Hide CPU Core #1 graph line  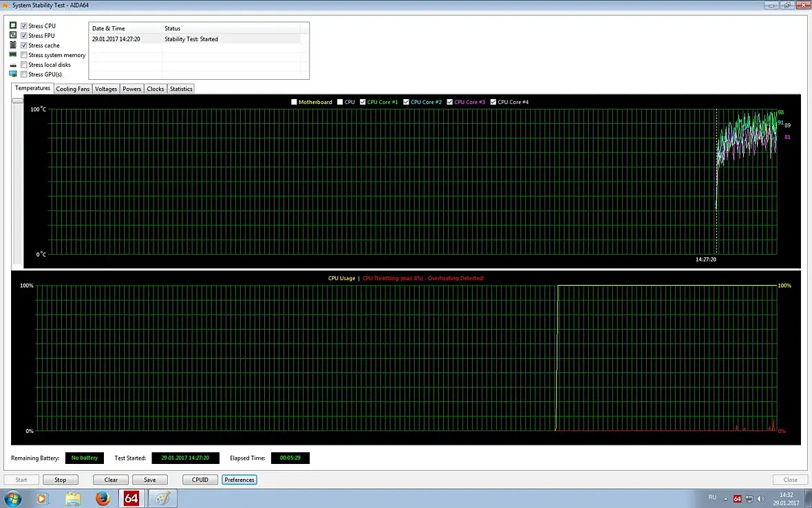(x=363, y=102)
